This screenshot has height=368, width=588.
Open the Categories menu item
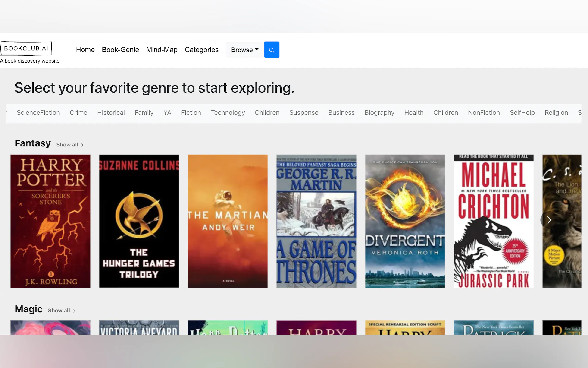click(201, 50)
